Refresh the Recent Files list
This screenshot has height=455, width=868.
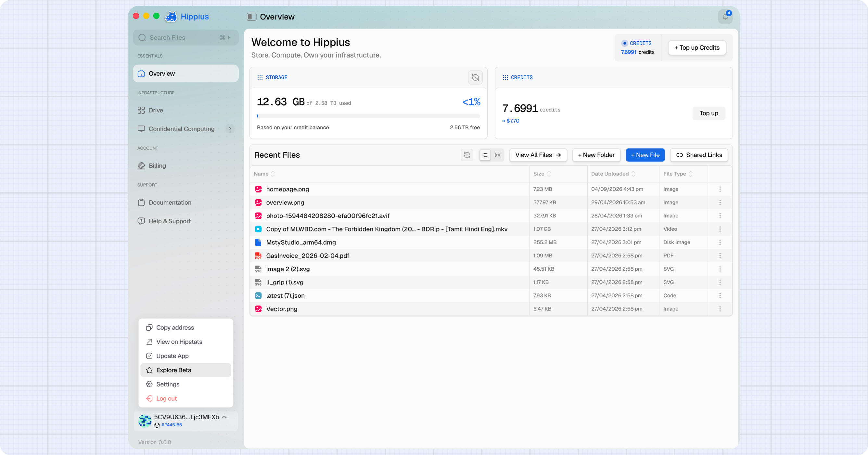tap(467, 155)
